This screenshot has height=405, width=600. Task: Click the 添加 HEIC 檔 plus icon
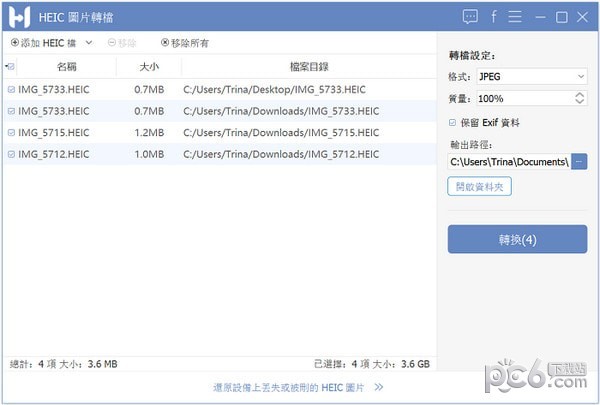coord(14,43)
